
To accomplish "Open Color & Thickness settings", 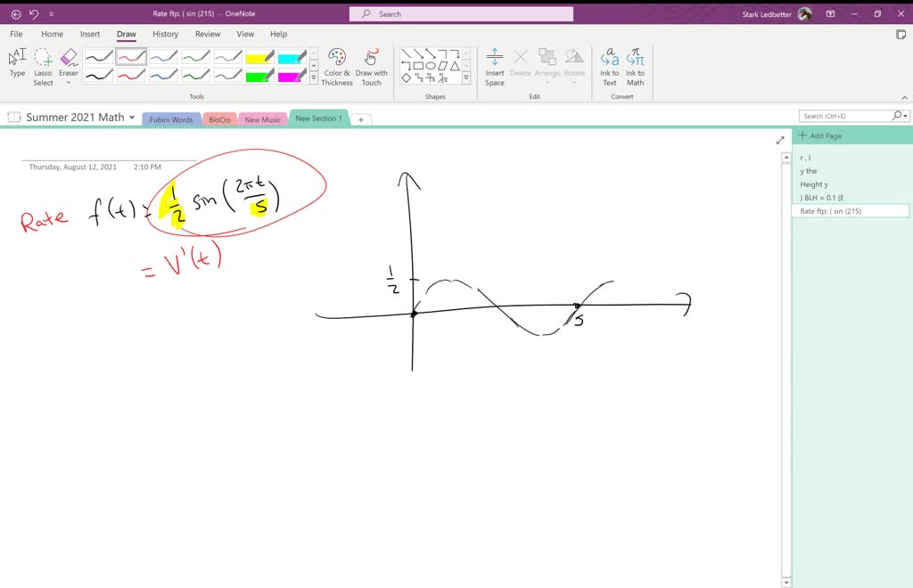I will tap(337, 66).
